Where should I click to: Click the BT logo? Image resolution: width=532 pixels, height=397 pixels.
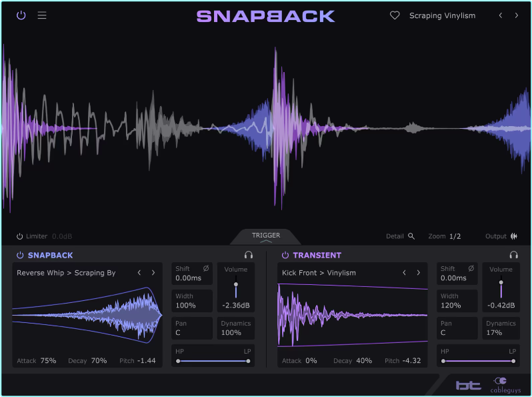468,385
